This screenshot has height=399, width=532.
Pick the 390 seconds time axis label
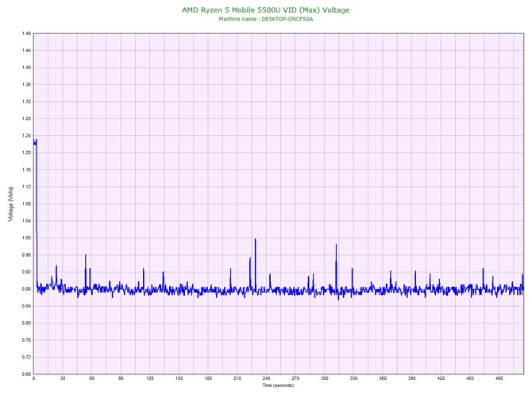click(x=412, y=378)
